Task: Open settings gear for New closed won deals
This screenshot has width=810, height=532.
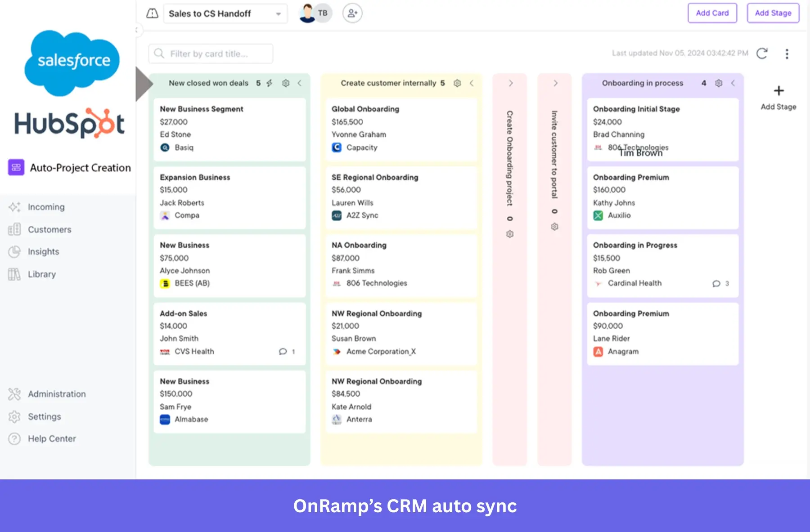Action: (x=285, y=83)
